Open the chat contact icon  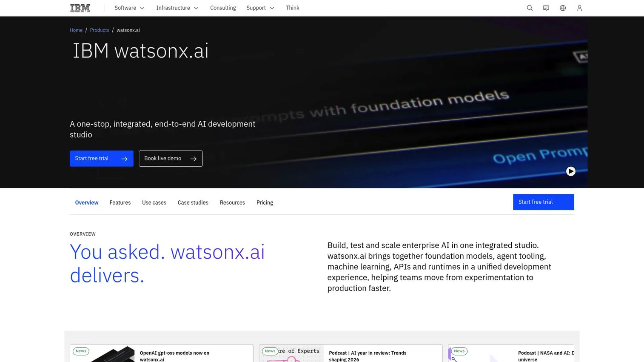(x=546, y=8)
